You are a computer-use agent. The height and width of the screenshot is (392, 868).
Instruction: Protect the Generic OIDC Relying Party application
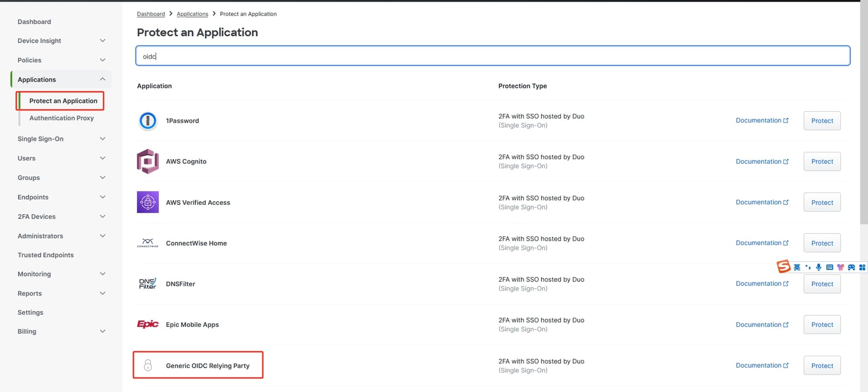point(822,365)
